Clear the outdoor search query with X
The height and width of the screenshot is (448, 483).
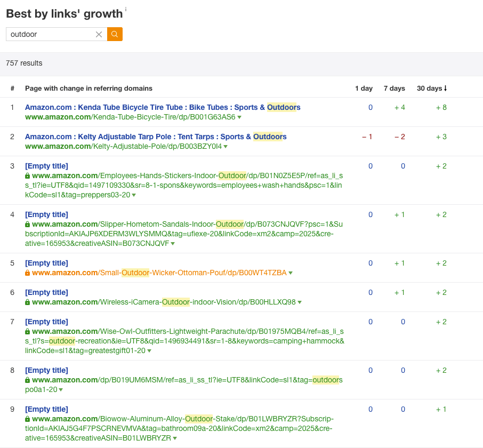pyautogui.click(x=99, y=34)
